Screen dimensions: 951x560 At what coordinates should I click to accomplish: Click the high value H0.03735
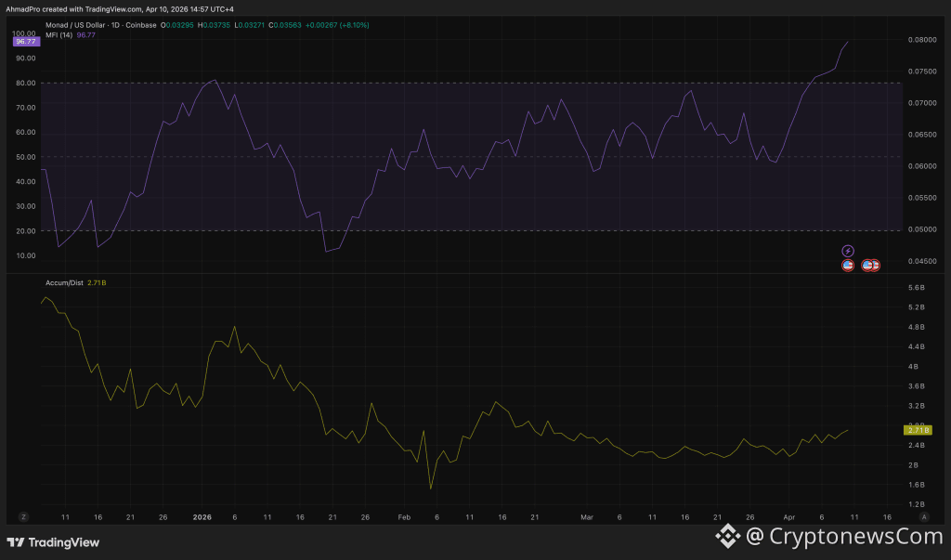[215, 25]
